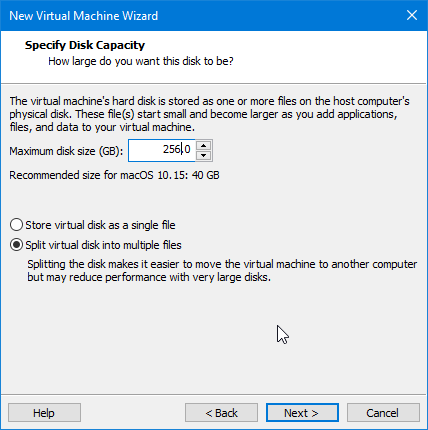Viewport: 428px width, 430px height.
Task: Cancel the virtual machine wizard
Action: 383,413
